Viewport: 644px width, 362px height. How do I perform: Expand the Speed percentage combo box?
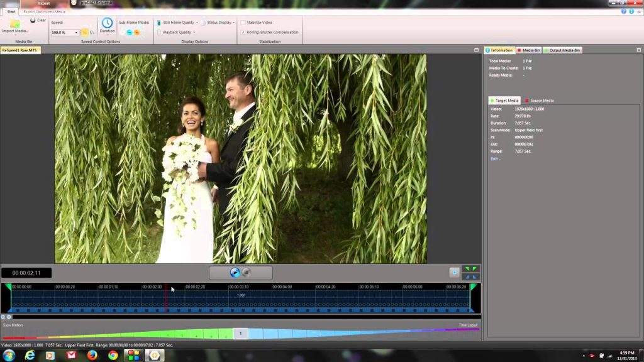point(76,33)
